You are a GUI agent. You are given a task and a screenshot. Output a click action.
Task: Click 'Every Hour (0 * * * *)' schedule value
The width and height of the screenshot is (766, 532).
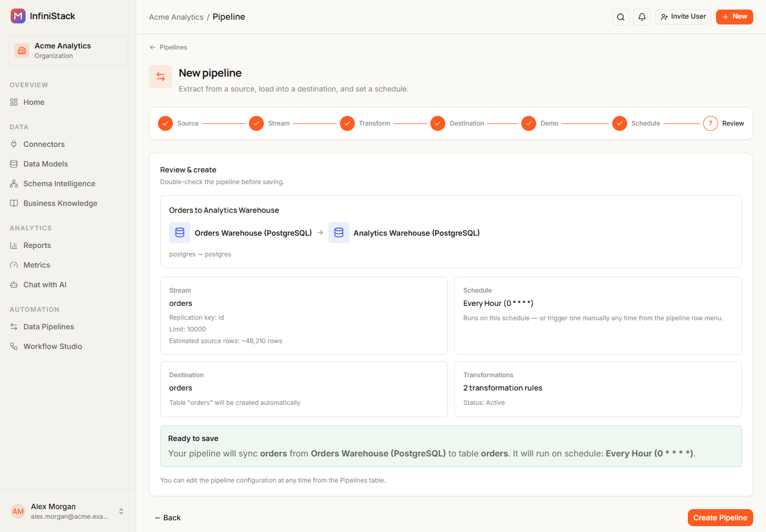pyautogui.click(x=498, y=303)
